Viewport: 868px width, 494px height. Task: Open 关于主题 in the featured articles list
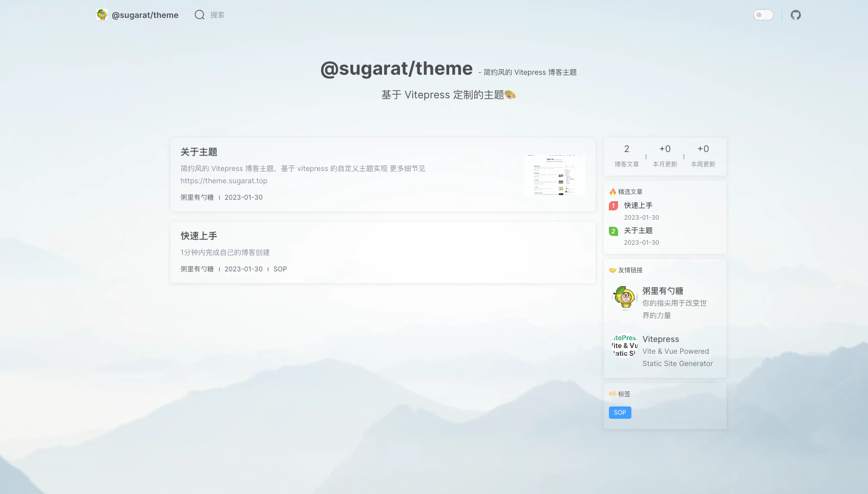[x=638, y=230]
